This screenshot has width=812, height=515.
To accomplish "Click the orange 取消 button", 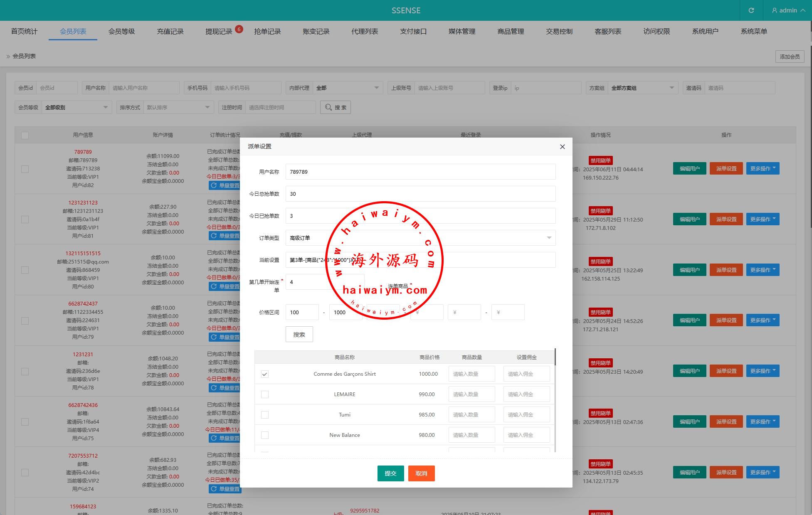I will (x=421, y=473).
